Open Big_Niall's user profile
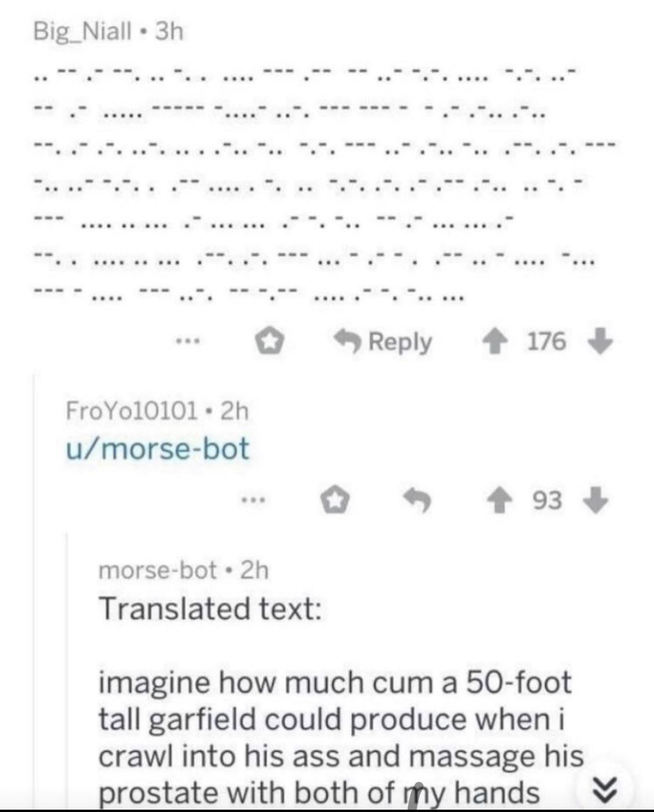Screen dimensions: 654x812 pos(83,31)
